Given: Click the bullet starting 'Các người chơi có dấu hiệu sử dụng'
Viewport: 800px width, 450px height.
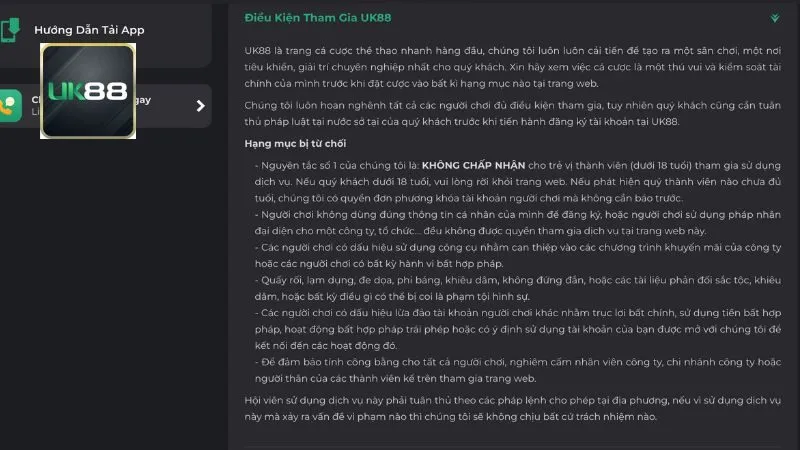Looking at the screenshot, I should [x=510, y=256].
